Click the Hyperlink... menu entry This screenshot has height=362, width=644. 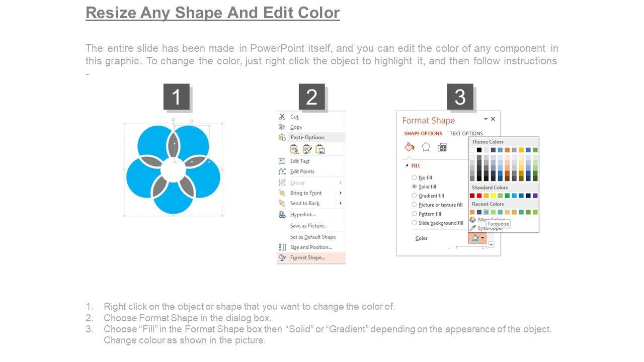[x=303, y=215]
